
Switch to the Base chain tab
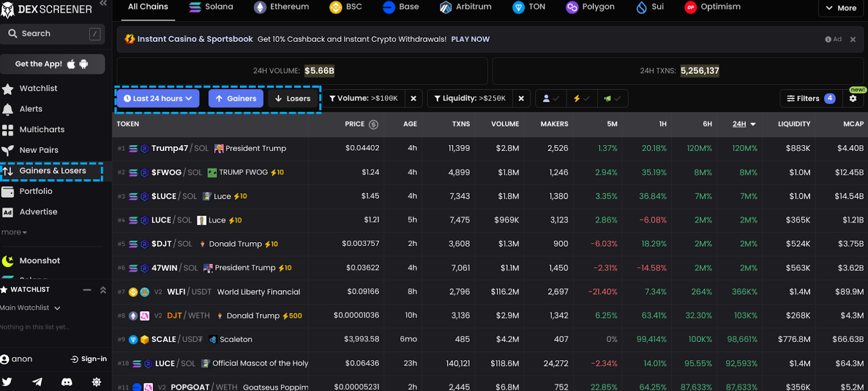(401, 7)
